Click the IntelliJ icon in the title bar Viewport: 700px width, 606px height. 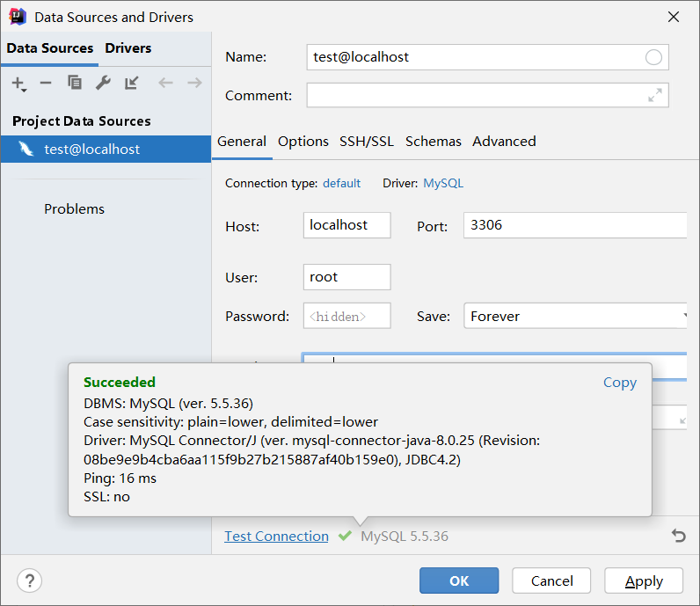click(x=18, y=17)
